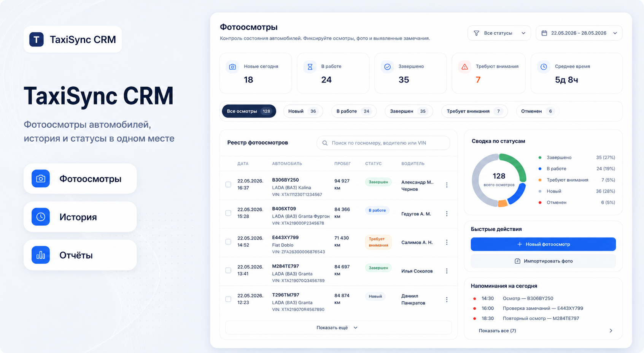The image size is (644, 353).
Task: Click the Новый badge for T296TM797
Action: click(x=375, y=296)
